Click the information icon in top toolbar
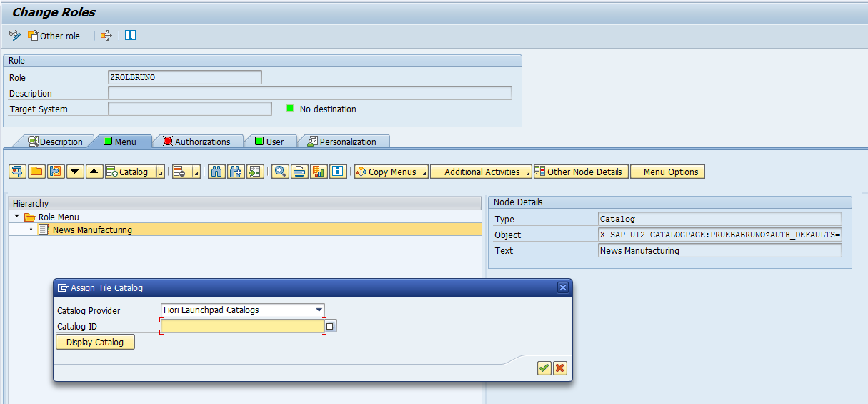The width and height of the screenshot is (868, 404). (x=131, y=35)
